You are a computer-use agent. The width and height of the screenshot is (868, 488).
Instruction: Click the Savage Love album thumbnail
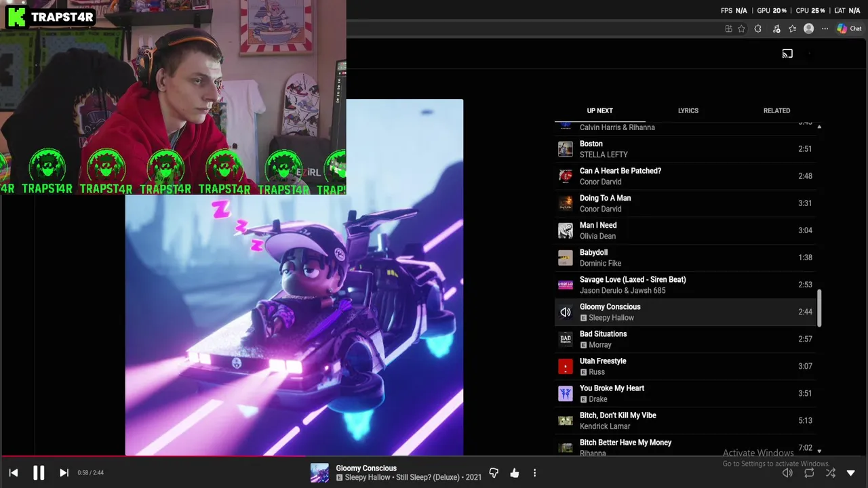click(x=565, y=285)
